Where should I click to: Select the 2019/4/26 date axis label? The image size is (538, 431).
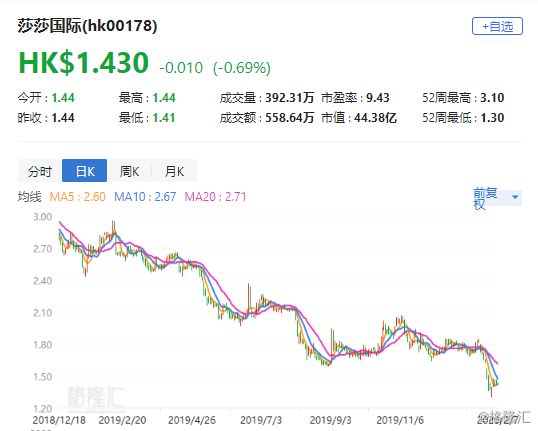point(192,420)
